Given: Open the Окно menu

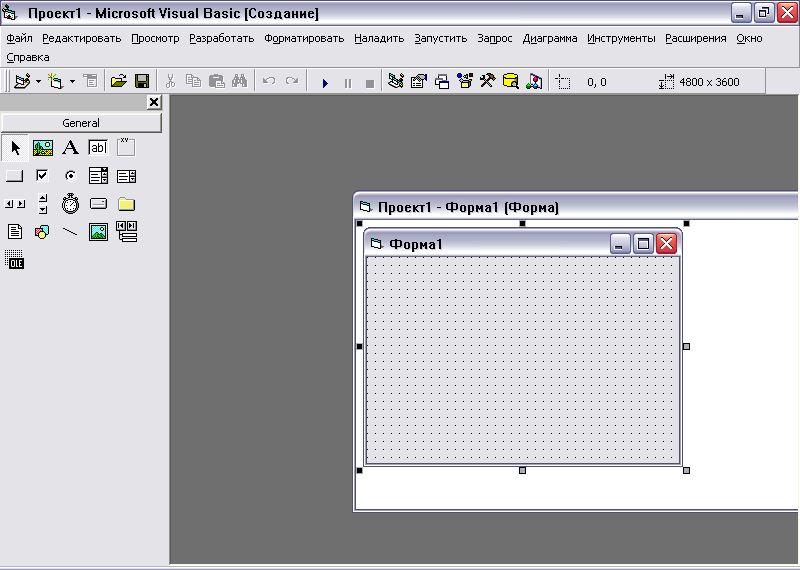Looking at the screenshot, I should click(x=749, y=38).
